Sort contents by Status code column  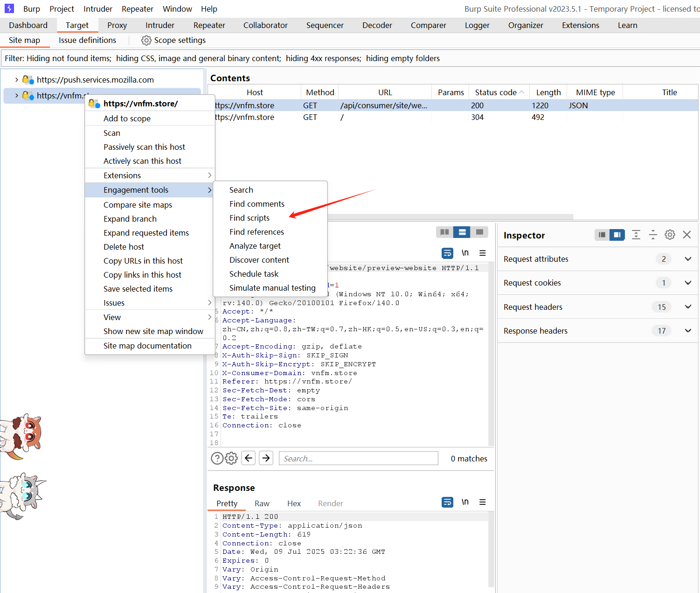(499, 92)
